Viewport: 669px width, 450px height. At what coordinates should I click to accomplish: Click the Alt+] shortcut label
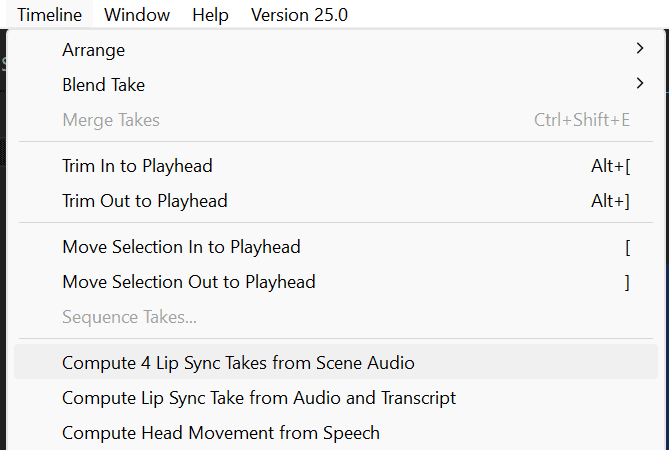coord(611,201)
